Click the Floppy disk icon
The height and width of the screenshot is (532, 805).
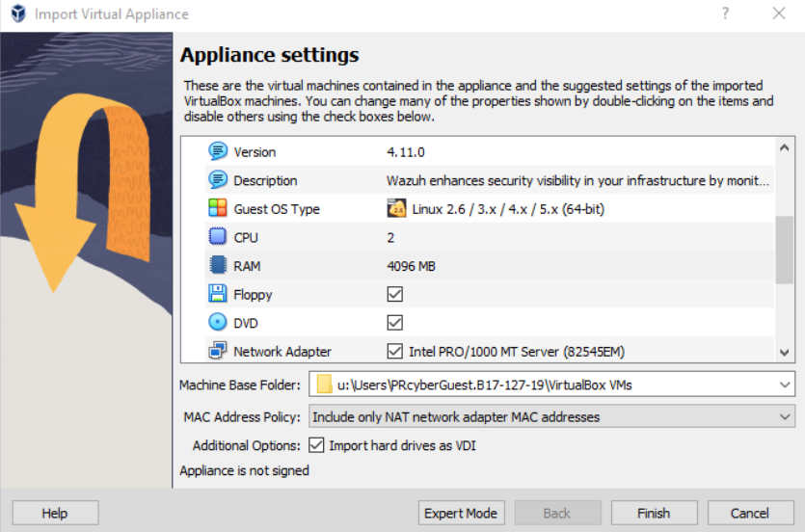(218, 294)
